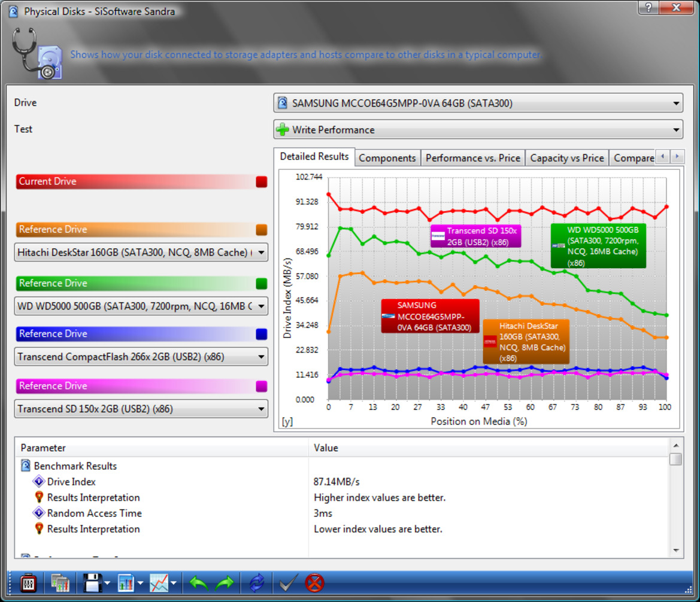Close the Physical Disks window

coord(676,7)
